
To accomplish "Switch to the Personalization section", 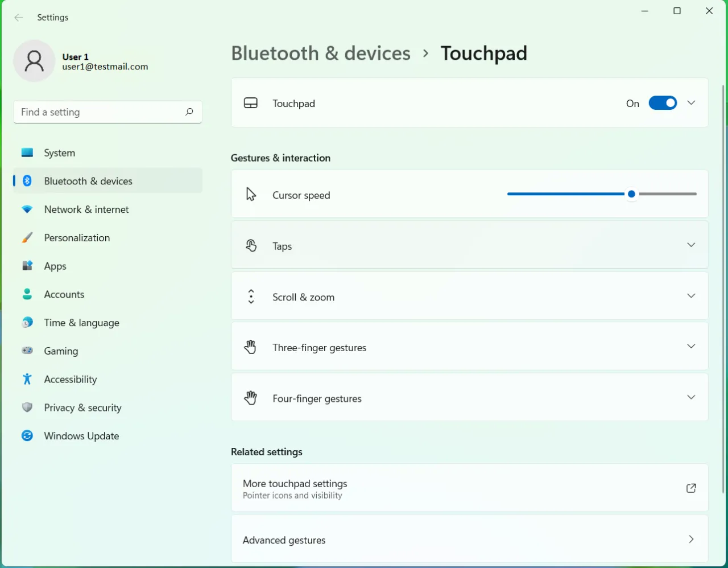I will click(x=77, y=237).
